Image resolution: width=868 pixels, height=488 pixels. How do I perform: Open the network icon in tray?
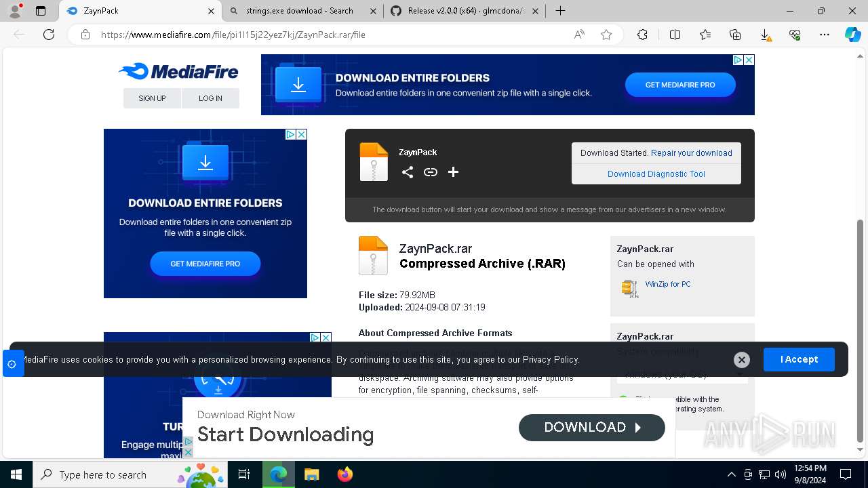[x=764, y=474]
